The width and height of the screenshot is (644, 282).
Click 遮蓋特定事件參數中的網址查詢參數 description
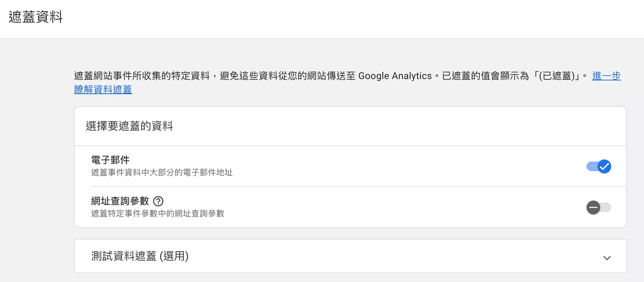click(x=158, y=214)
